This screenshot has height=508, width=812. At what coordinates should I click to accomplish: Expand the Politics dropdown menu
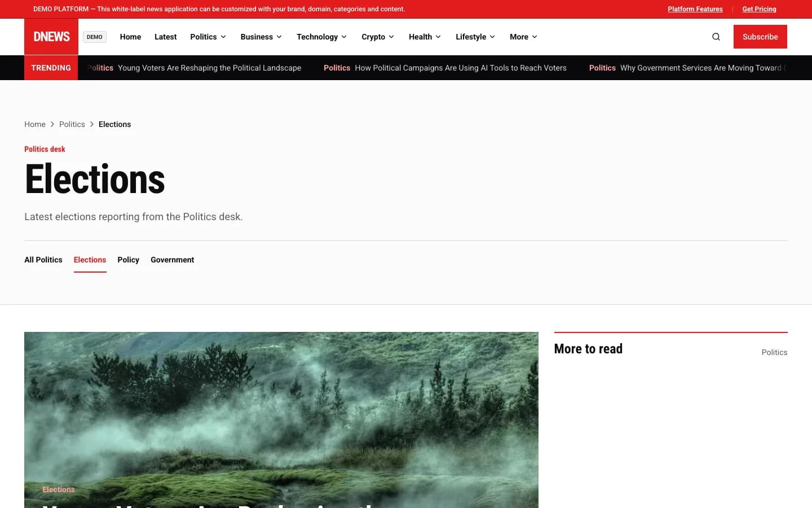click(208, 37)
